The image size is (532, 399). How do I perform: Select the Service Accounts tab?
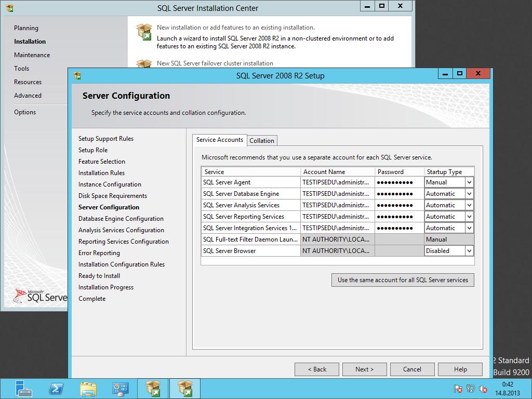220,140
